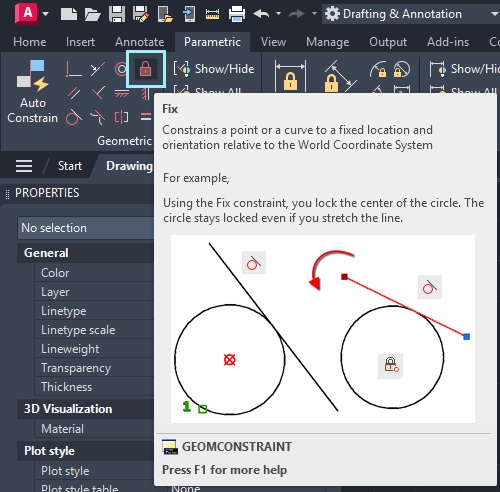500x492 pixels.
Task: Switch to the Insert ribbon tab
Action: 80,42
